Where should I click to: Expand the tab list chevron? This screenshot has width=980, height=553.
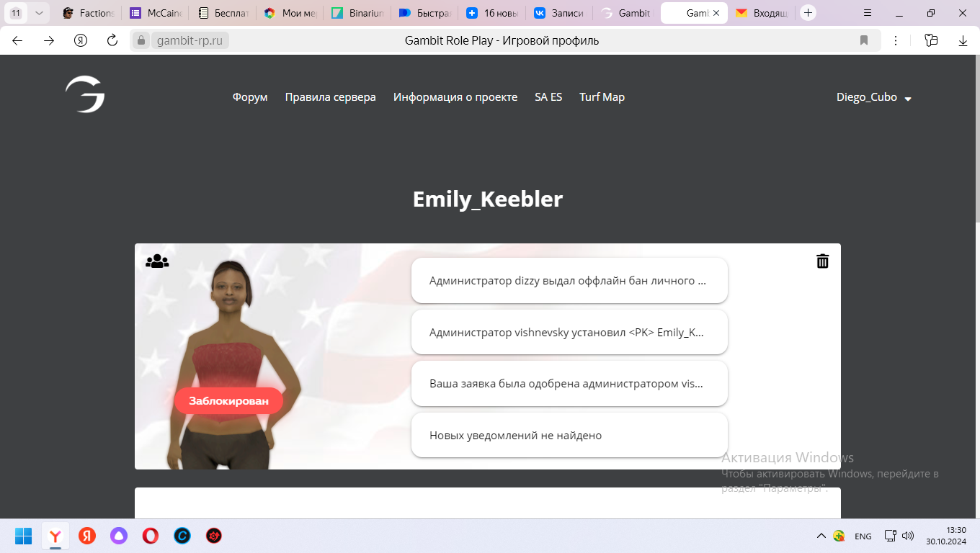point(40,13)
